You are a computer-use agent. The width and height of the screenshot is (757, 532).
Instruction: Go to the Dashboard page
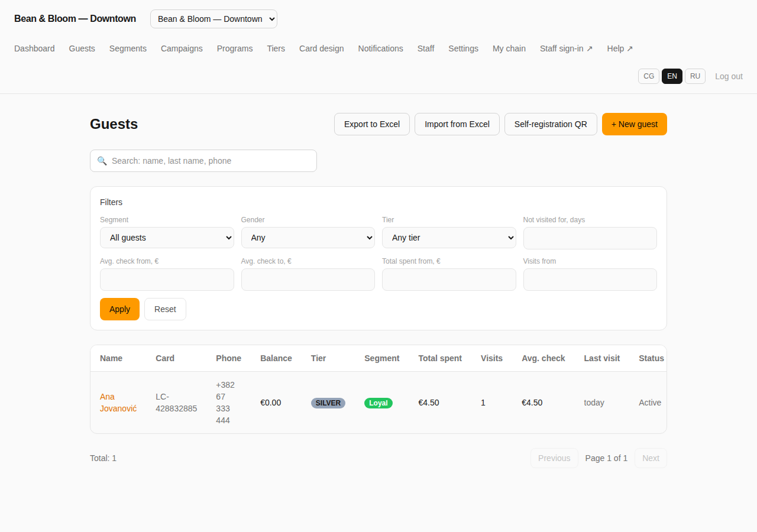click(34, 48)
